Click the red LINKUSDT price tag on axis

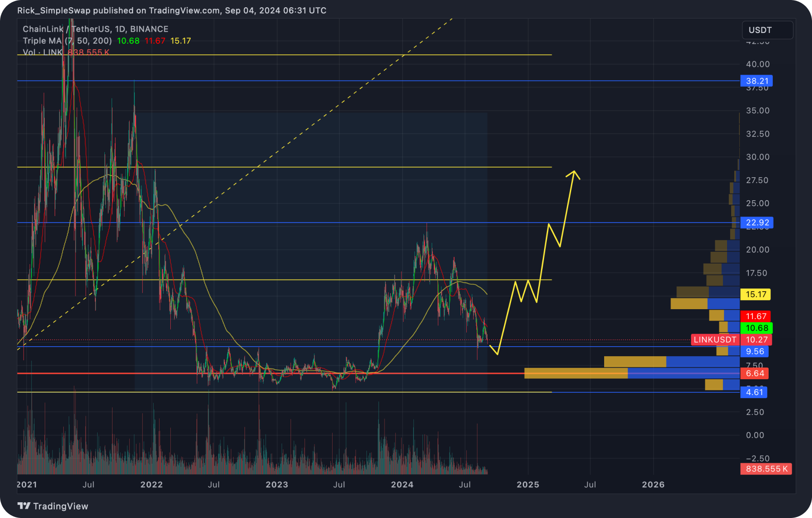[x=715, y=339]
